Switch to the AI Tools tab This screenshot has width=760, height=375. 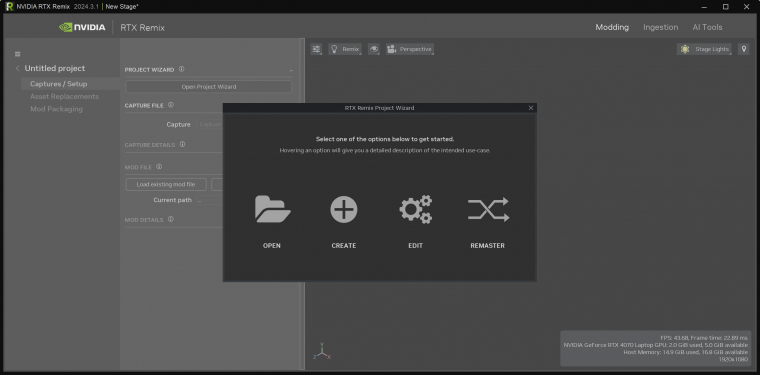click(707, 27)
